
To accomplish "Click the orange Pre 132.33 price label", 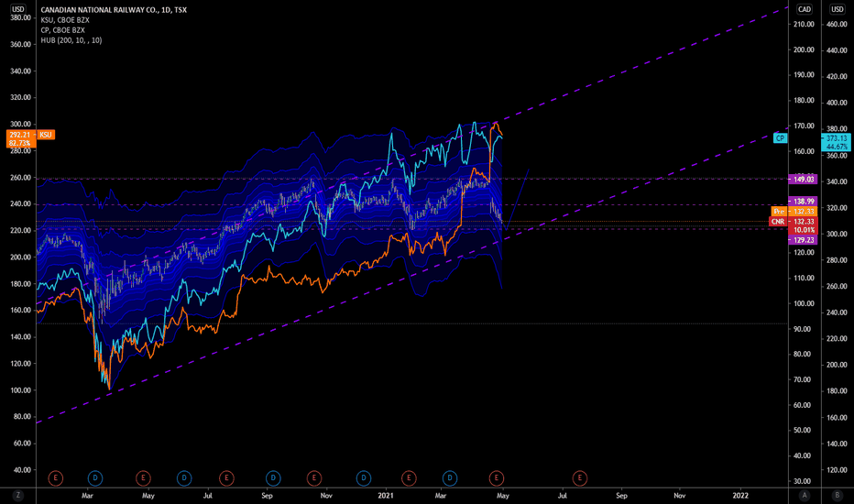I will click(794, 212).
